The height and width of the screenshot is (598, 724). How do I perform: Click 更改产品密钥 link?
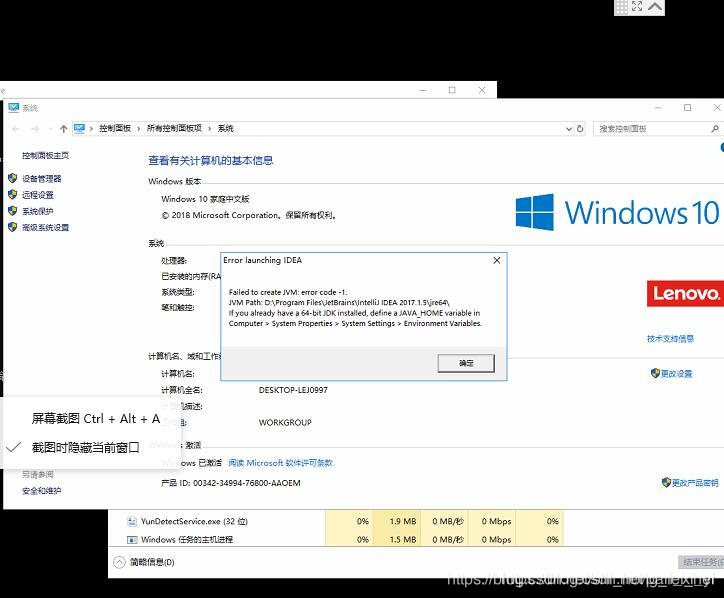pos(695,483)
